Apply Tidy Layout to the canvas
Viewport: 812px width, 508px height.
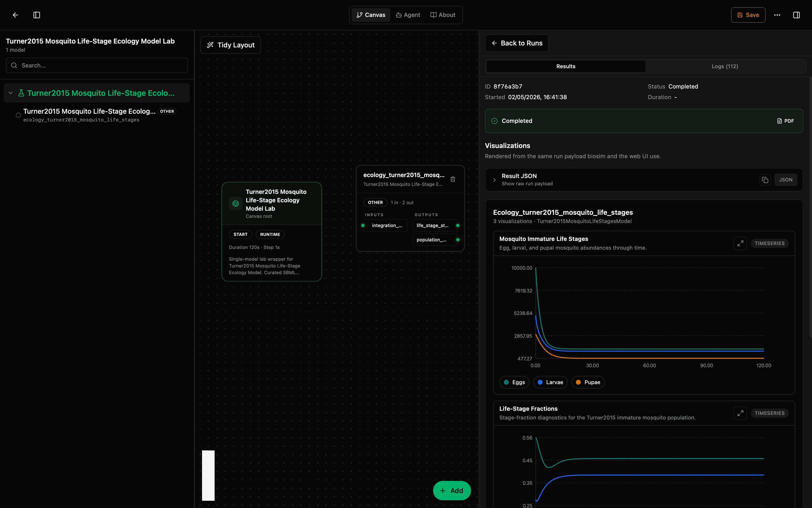pyautogui.click(x=231, y=45)
